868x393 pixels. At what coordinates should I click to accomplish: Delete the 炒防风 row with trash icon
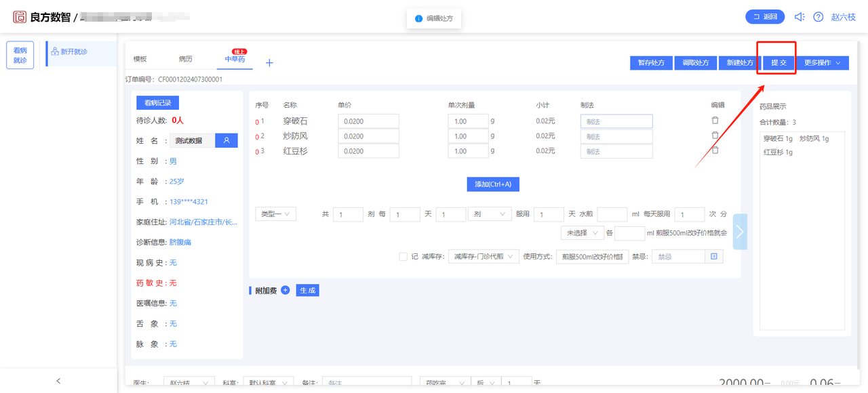pos(715,136)
